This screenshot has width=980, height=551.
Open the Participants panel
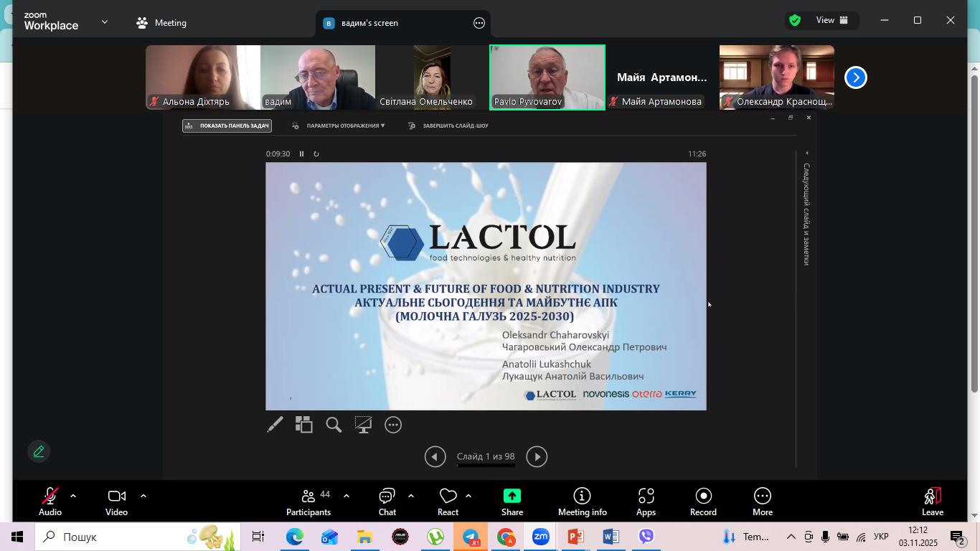click(x=308, y=501)
